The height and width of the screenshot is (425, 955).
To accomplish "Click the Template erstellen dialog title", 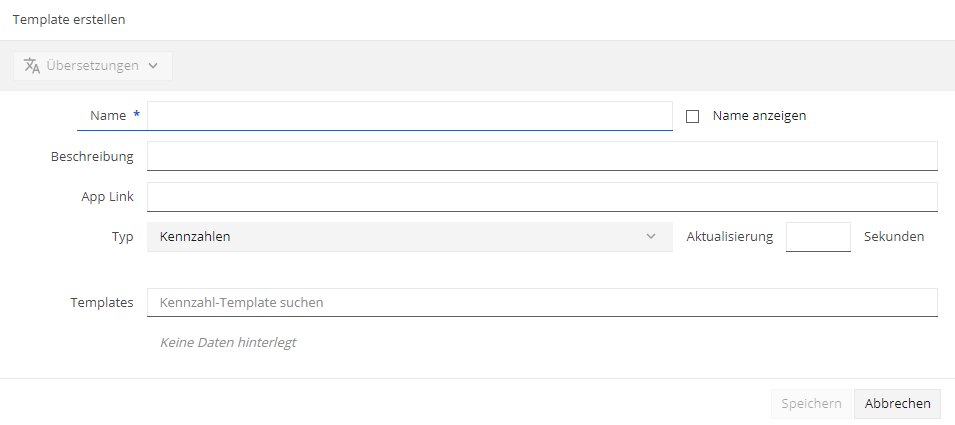I will click(x=69, y=19).
